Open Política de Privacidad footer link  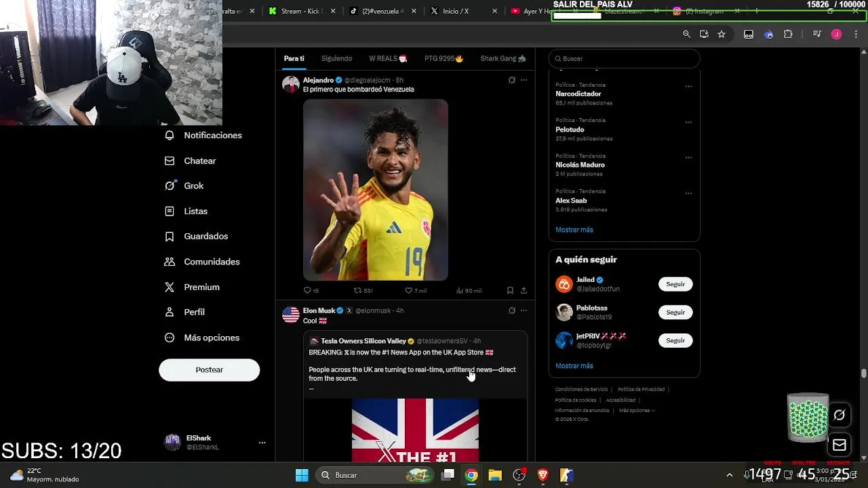pos(641,389)
